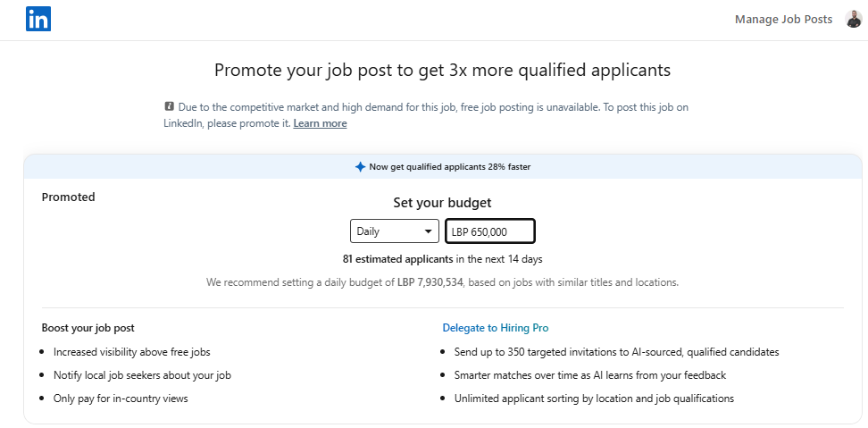This screenshot has width=868, height=428.
Task: Click the Only pay for in-country views bullet
Action: [x=121, y=399]
